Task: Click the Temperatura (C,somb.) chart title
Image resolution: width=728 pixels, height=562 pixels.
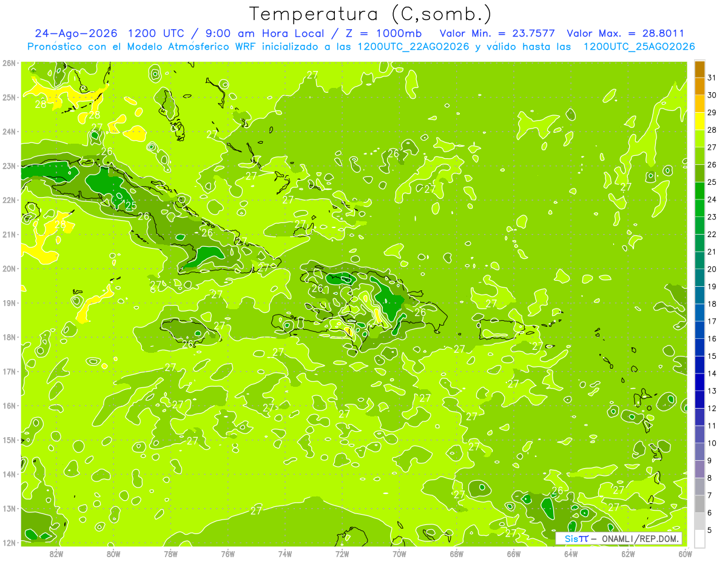Action: click(371, 13)
